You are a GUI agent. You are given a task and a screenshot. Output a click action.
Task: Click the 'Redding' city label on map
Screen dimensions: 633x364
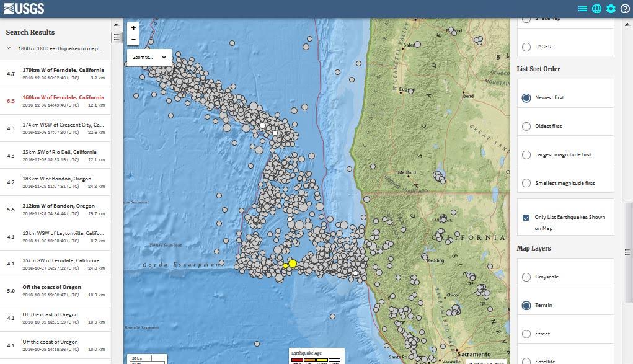436,260
